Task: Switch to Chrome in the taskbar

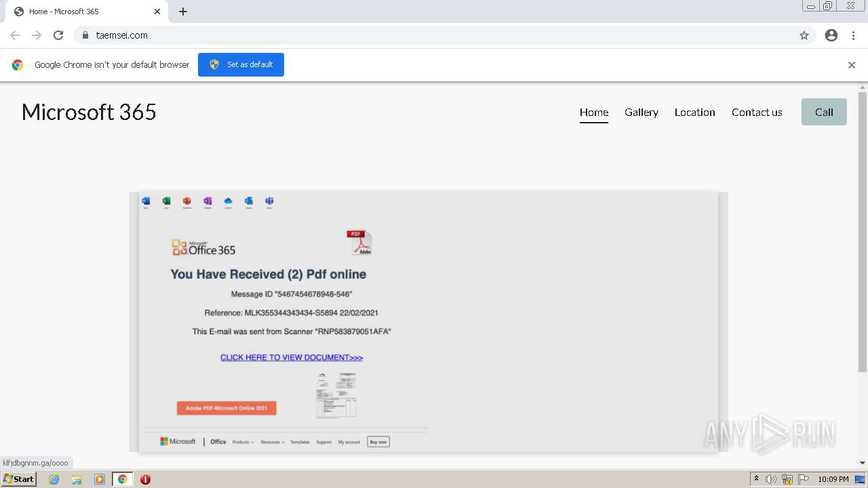Action: click(122, 479)
